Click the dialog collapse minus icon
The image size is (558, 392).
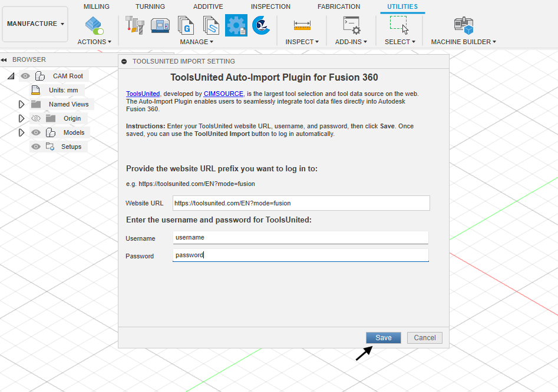124,61
